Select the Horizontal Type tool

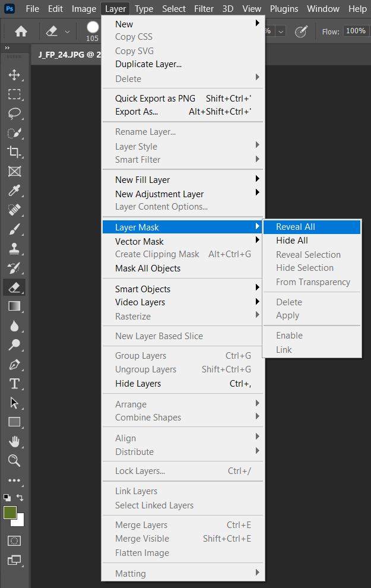click(14, 384)
